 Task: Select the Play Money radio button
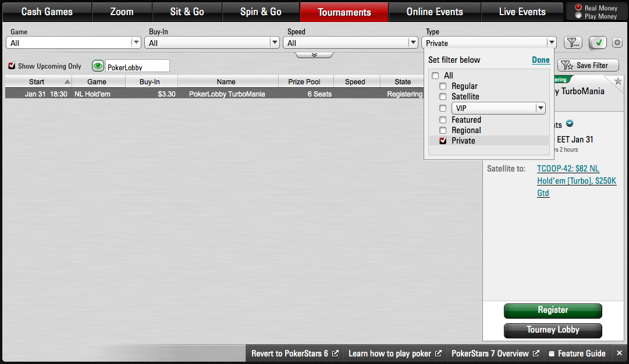click(x=578, y=15)
